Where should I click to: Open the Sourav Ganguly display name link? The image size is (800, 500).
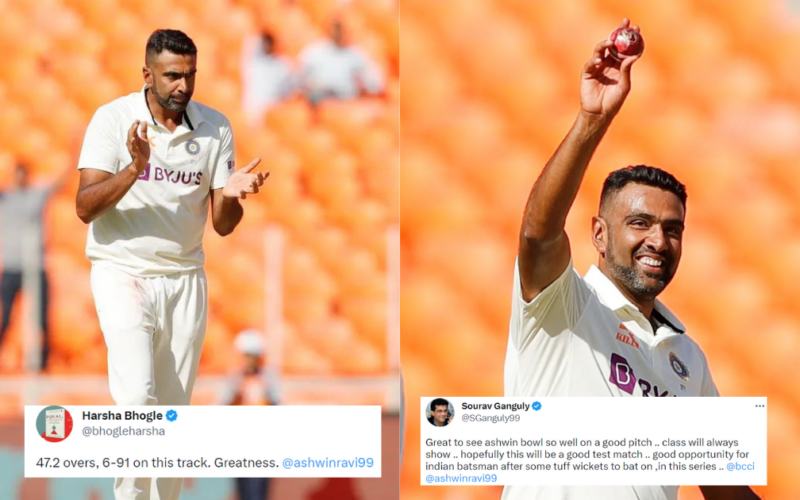point(495,406)
